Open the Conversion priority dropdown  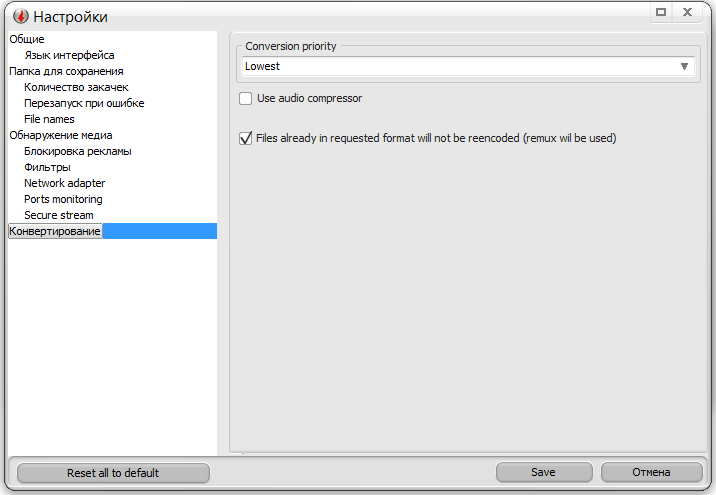point(467,66)
